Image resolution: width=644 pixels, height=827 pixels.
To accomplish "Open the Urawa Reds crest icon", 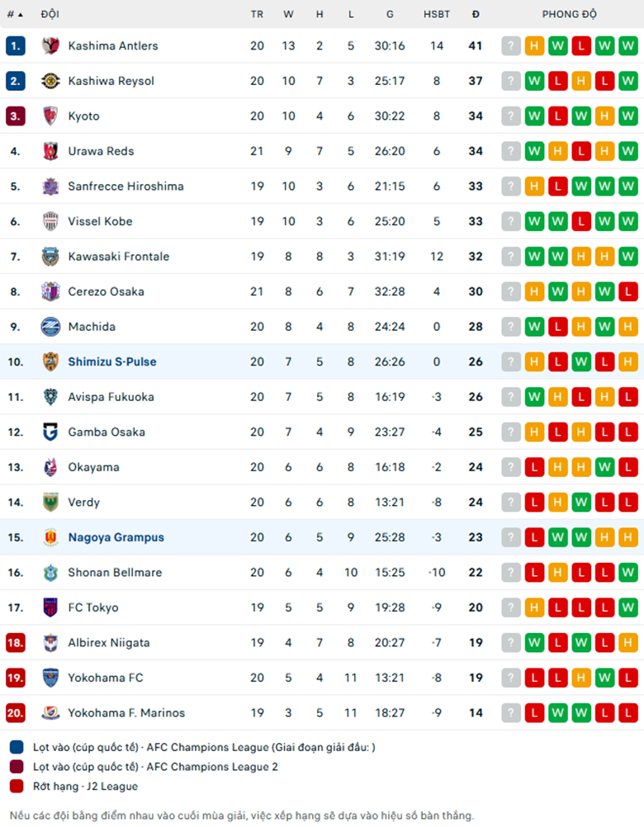I will pos(50,151).
